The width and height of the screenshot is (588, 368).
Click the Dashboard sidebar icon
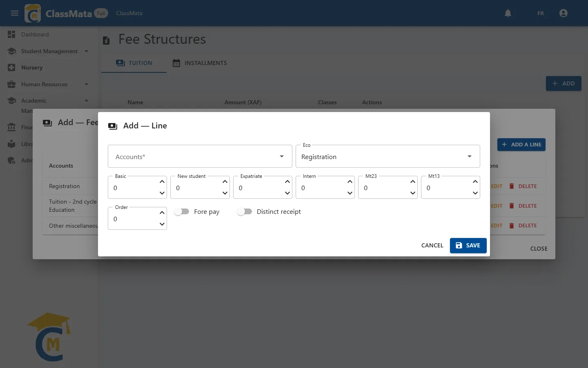coord(11,34)
